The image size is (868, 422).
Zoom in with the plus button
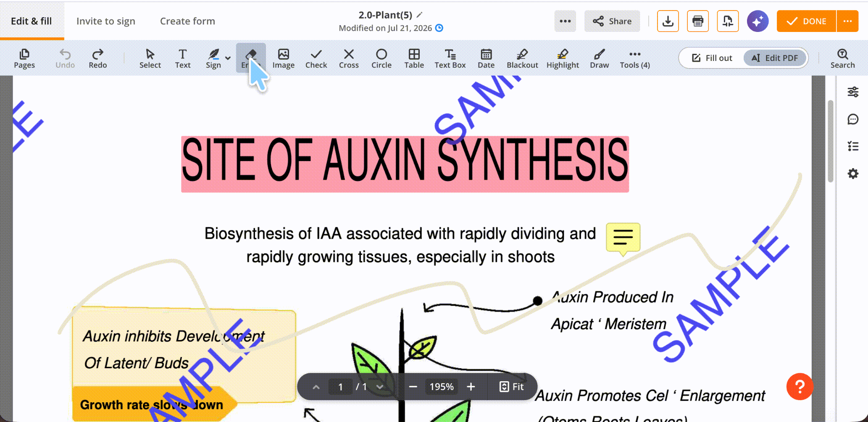click(471, 387)
